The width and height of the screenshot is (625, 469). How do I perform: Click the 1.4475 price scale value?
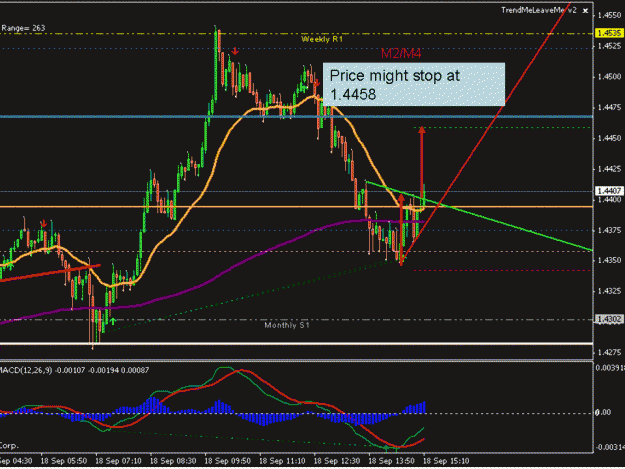609,107
